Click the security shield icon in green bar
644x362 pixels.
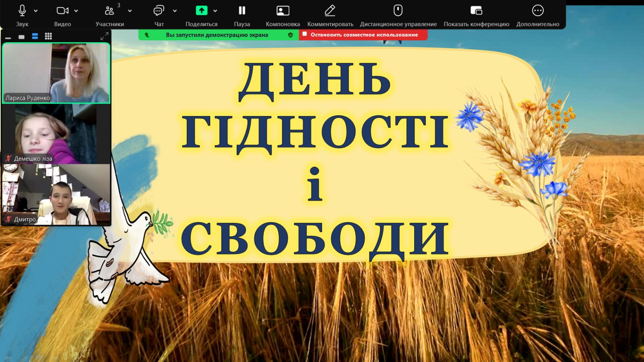pos(291,35)
